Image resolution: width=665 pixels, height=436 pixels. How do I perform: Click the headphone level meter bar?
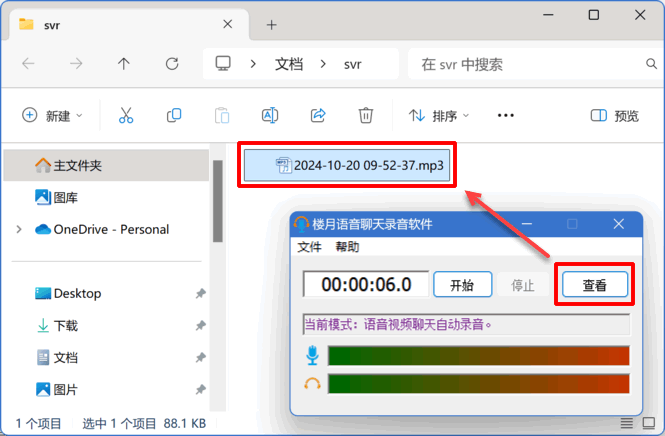coord(478,383)
